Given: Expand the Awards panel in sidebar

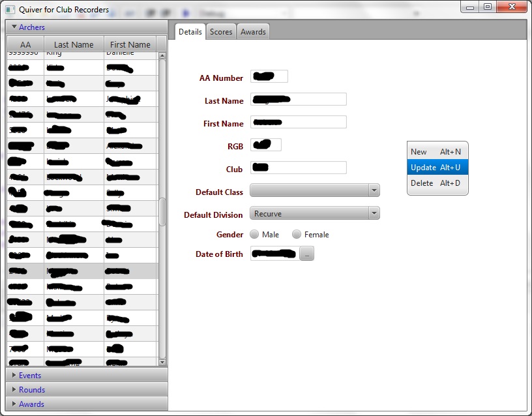Looking at the screenshot, I should pos(87,404).
